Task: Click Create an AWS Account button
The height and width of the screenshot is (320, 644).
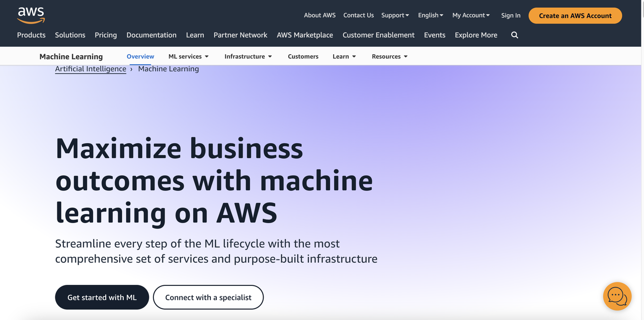Action: pyautogui.click(x=575, y=16)
